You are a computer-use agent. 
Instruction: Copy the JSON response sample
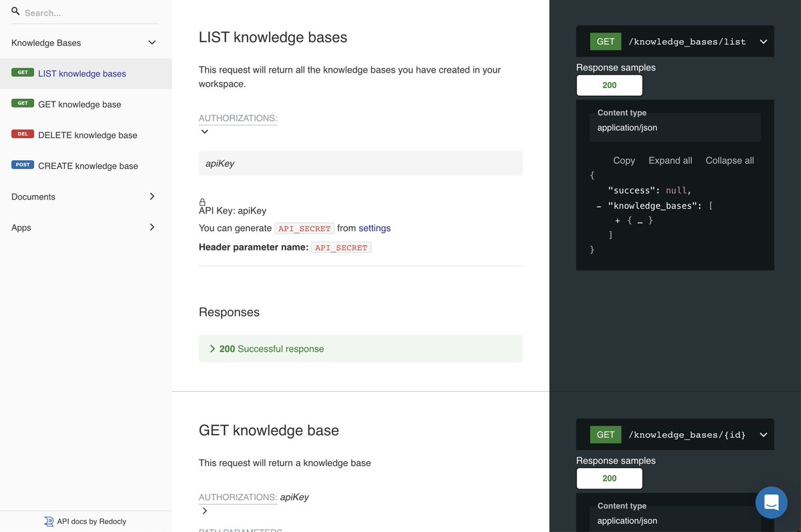tap(623, 160)
